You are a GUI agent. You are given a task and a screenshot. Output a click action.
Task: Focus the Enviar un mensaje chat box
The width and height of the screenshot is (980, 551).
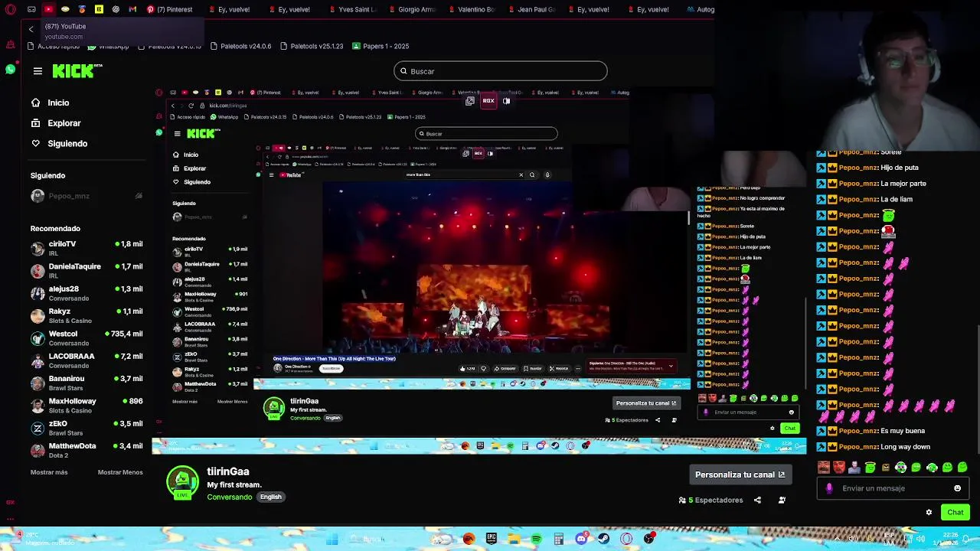[x=893, y=488]
